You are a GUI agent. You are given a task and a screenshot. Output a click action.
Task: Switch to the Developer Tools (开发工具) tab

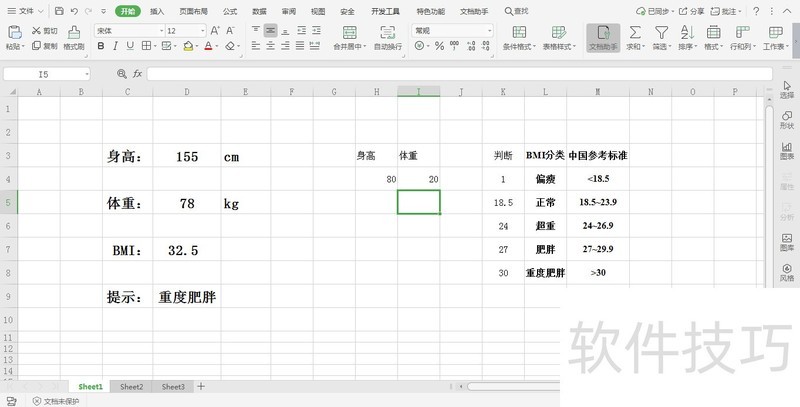(385, 11)
